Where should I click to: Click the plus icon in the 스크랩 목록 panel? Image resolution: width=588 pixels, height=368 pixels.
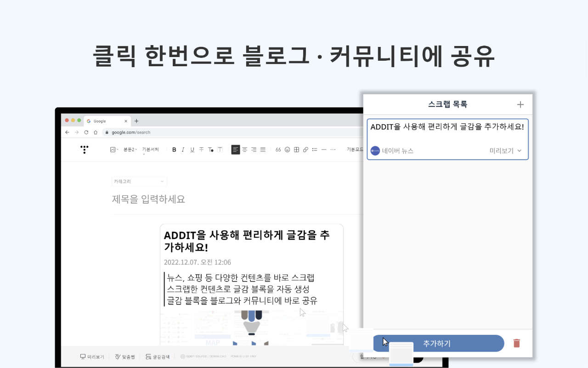tap(520, 104)
